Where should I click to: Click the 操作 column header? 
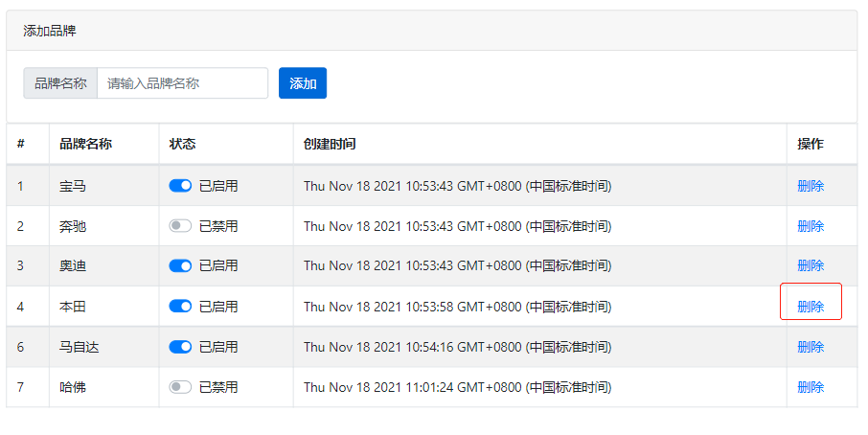(x=811, y=144)
